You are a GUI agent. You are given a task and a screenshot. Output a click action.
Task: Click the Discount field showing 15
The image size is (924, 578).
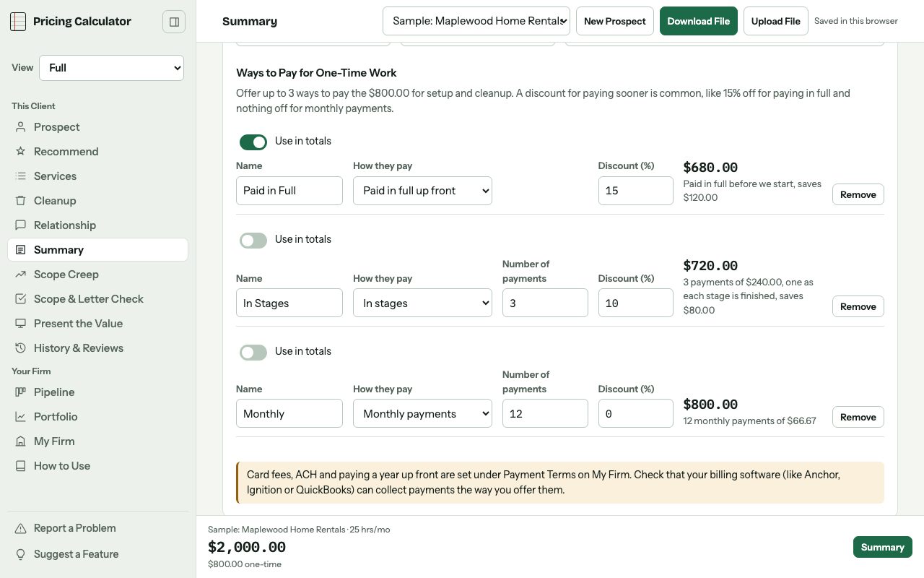pyautogui.click(x=636, y=191)
